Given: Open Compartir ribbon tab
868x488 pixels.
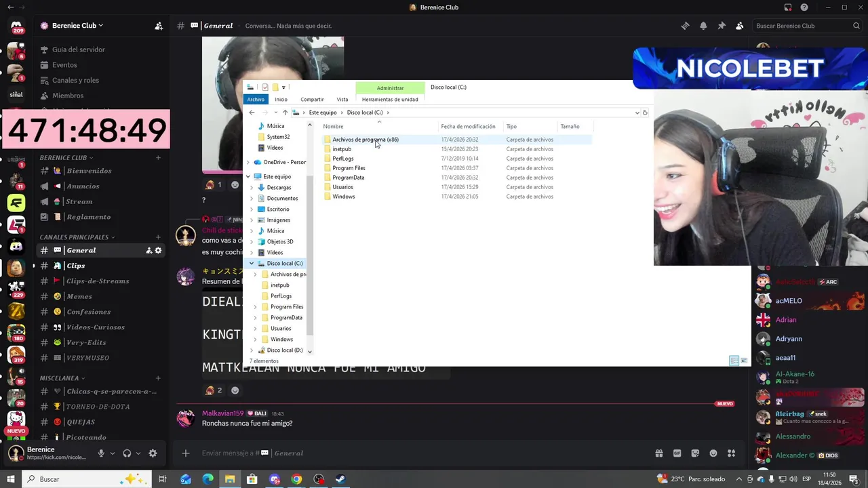Looking at the screenshot, I should [x=312, y=100].
